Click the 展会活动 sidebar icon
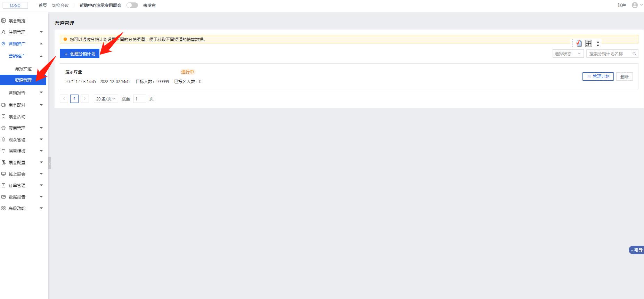The image size is (644, 299). pos(3,117)
